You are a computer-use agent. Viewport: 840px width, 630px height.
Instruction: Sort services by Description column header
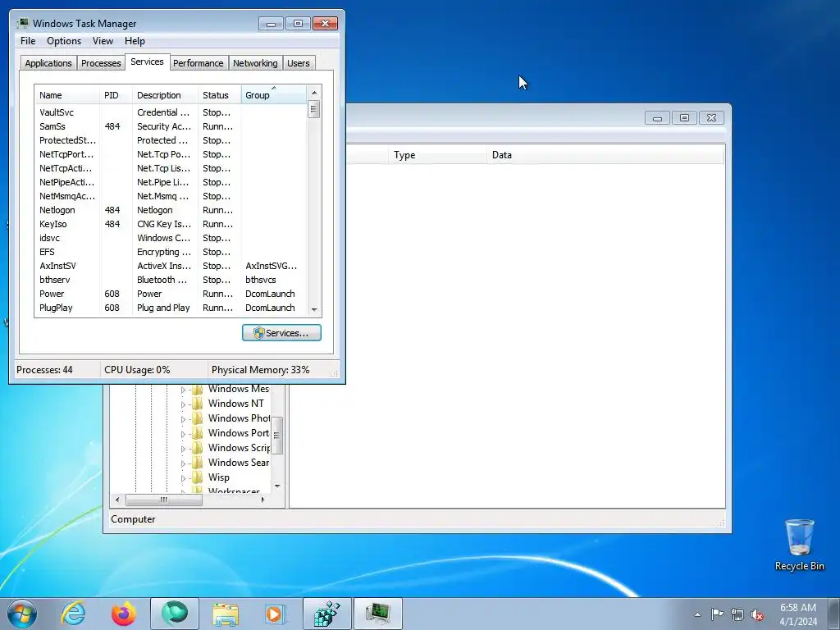pyautogui.click(x=165, y=95)
